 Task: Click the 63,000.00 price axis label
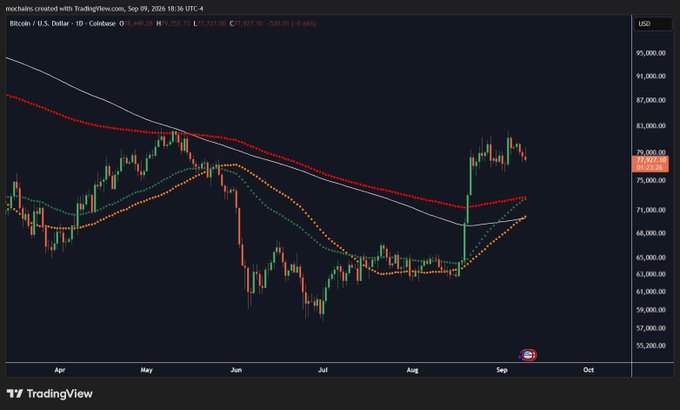tap(651, 274)
